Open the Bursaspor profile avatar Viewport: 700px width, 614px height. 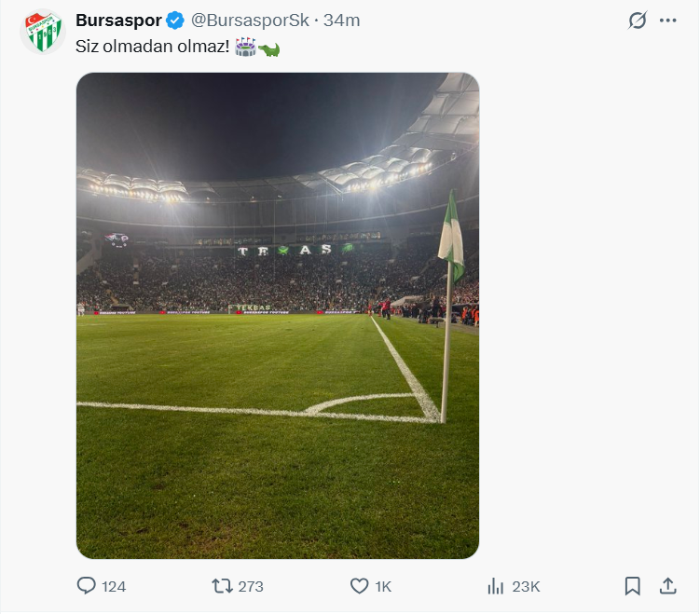pyautogui.click(x=42, y=32)
